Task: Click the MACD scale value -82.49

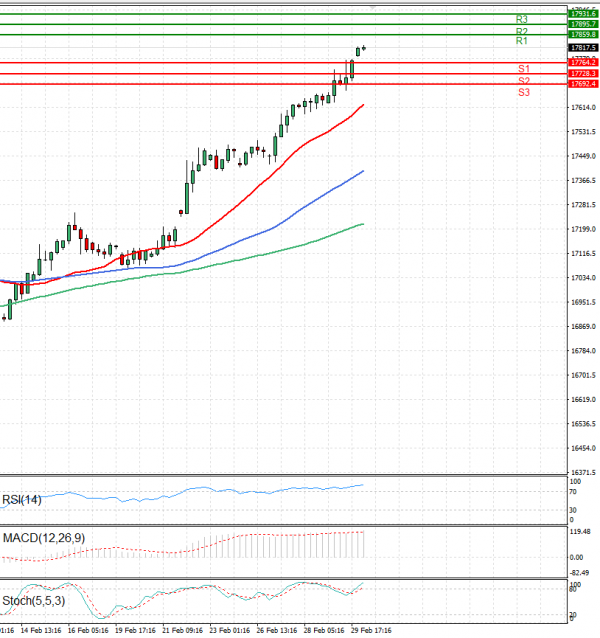Action: 579,572
